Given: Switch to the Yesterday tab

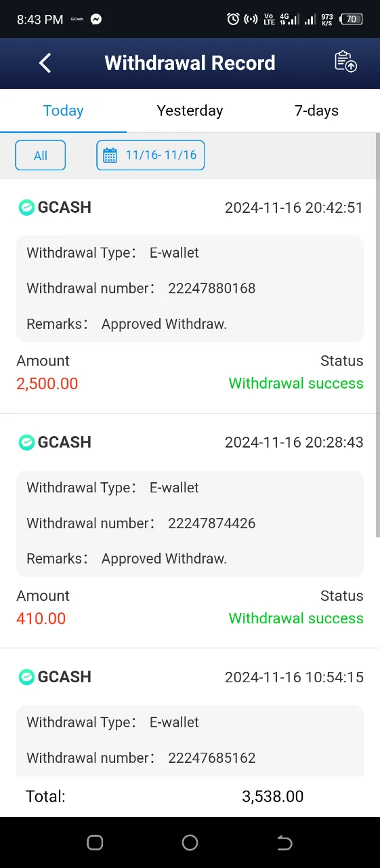Looking at the screenshot, I should [x=190, y=111].
